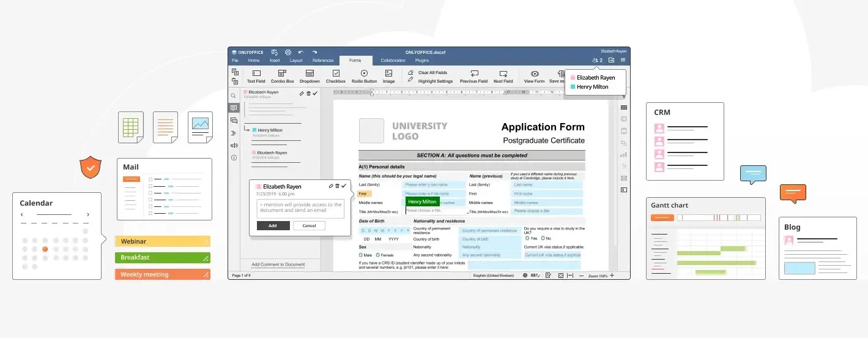Screen dimensions: 868x338
Task: Switch to the Layout tab
Action: [x=296, y=61]
